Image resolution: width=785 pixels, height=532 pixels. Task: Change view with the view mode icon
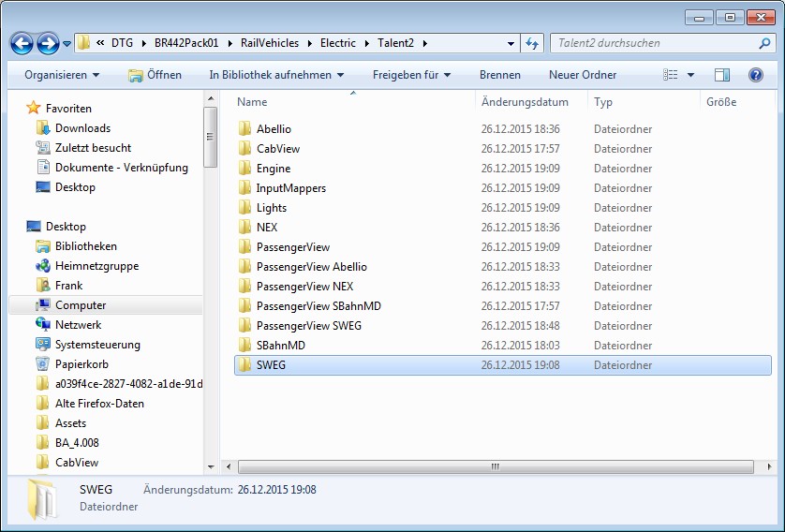pos(671,75)
